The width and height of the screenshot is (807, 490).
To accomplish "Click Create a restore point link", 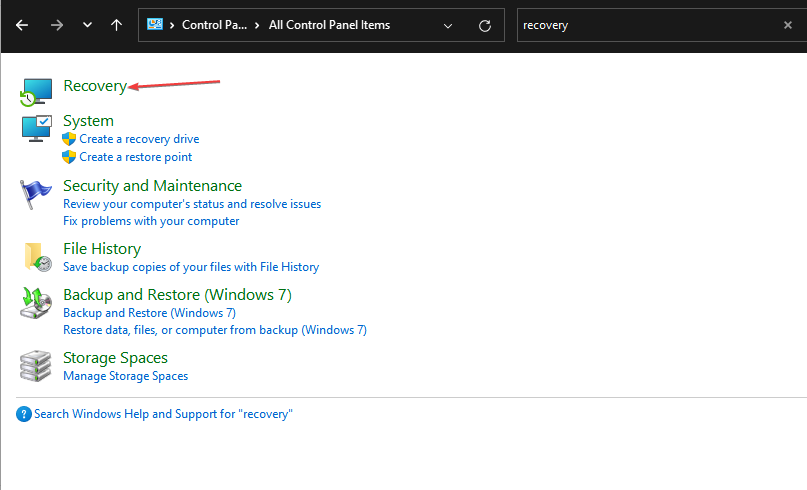I will (136, 157).
